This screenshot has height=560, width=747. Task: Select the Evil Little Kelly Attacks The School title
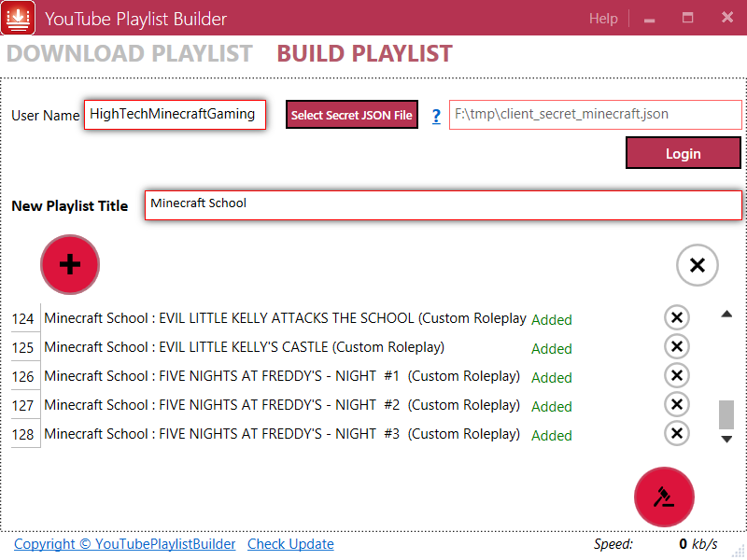coord(285,318)
